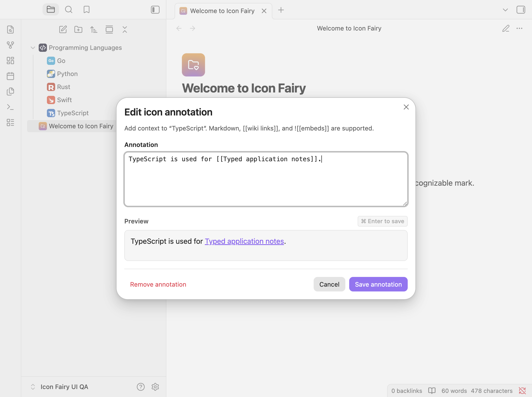Collapse the Programming Languages folder chevron
Screen dimensions: 532x397
click(33, 48)
